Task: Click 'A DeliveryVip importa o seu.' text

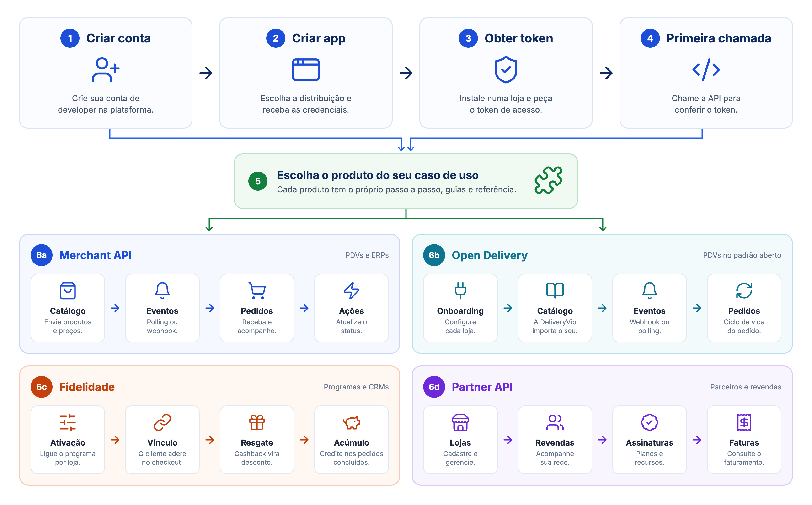Action: (x=555, y=326)
